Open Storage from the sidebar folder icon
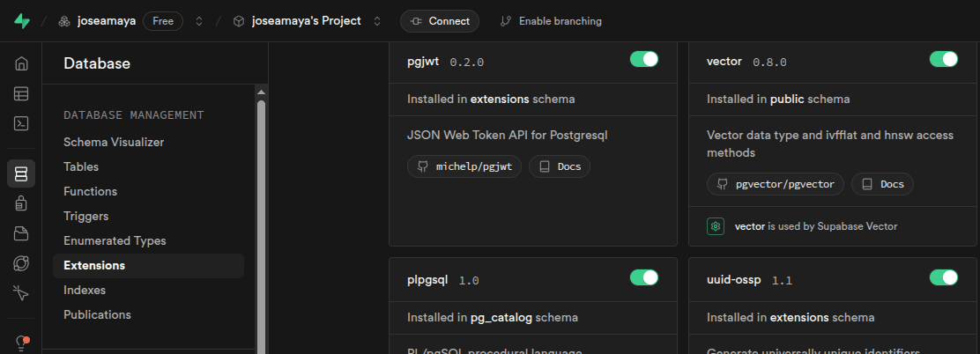The height and width of the screenshot is (354, 980). [x=21, y=233]
